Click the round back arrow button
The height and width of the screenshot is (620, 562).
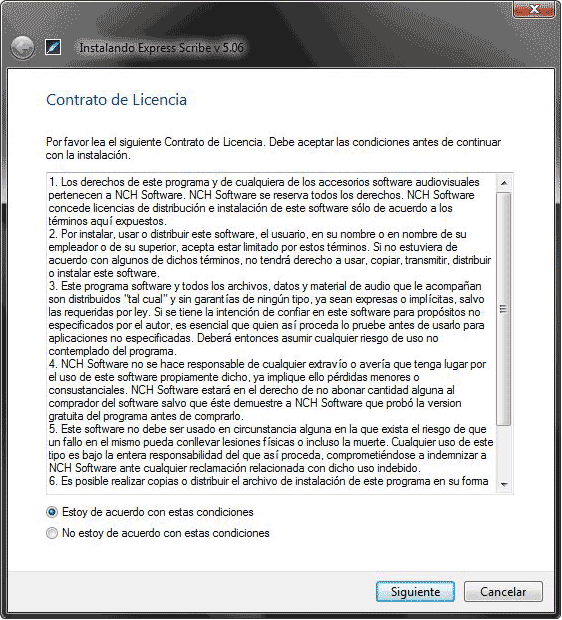point(23,48)
